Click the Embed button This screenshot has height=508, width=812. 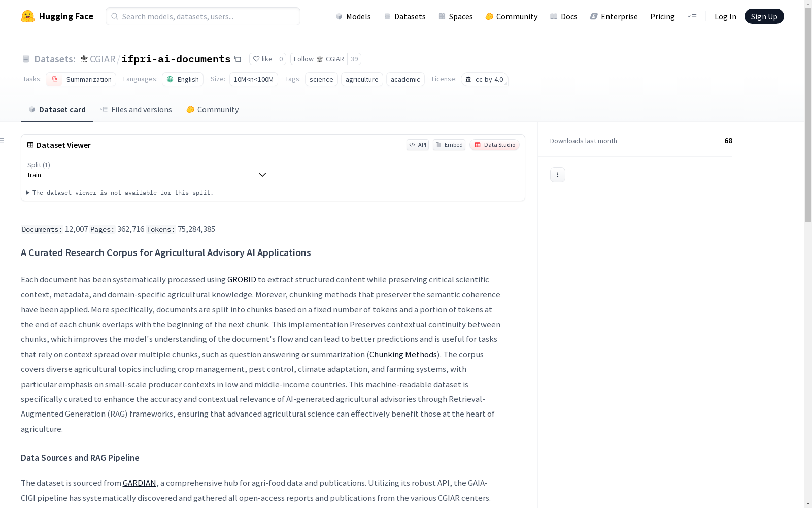pyautogui.click(x=449, y=145)
